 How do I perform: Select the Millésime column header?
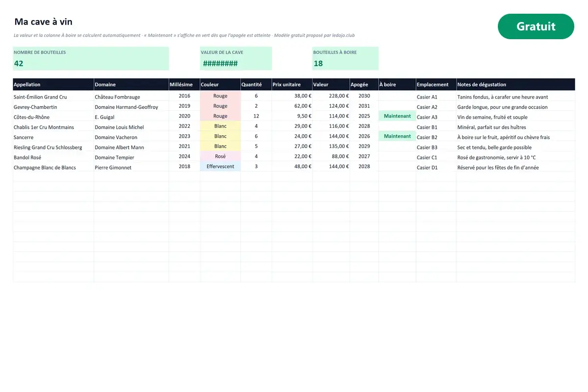(184, 84)
